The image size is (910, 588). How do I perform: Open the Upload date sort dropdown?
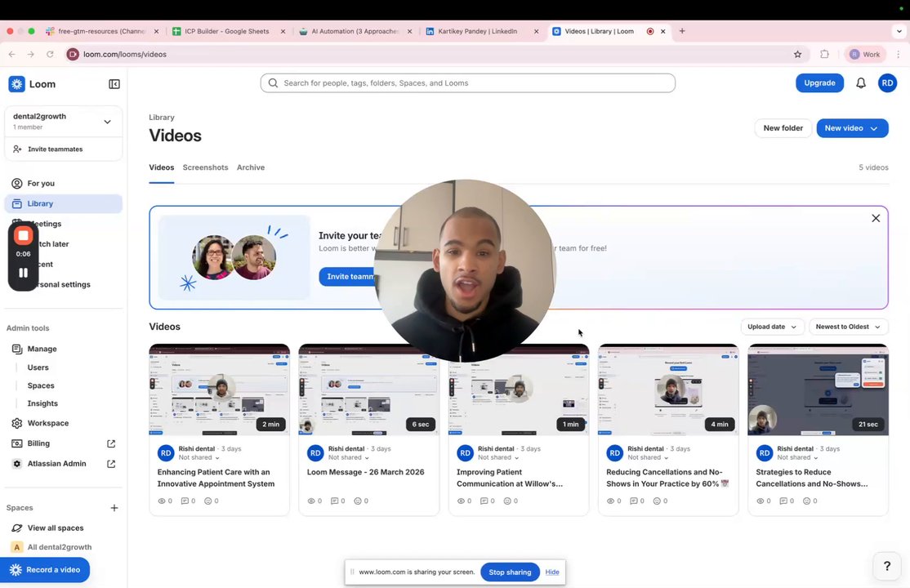tap(772, 327)
